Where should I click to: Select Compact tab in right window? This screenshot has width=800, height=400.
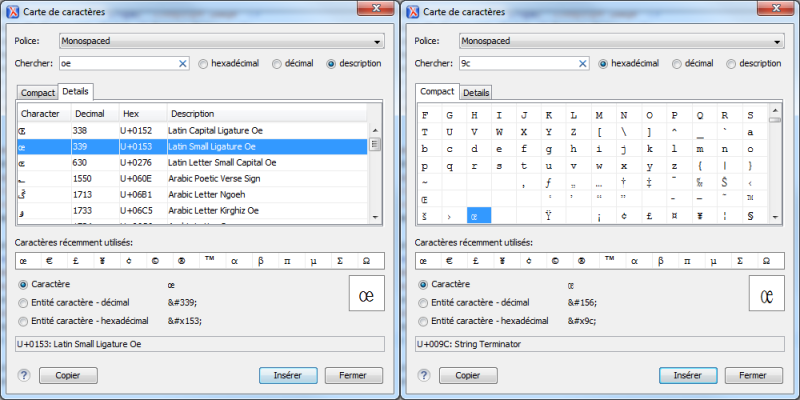click(x=437, y=91)
